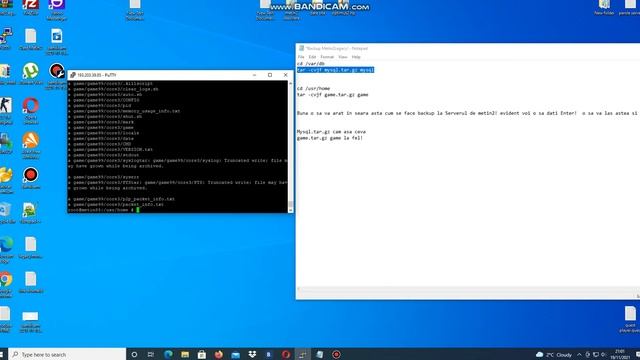This screenshot has width=640, height=360.
Task: Click the highlighted tar mysql.tar.gz line in Notepad
Action: point(335,70)
